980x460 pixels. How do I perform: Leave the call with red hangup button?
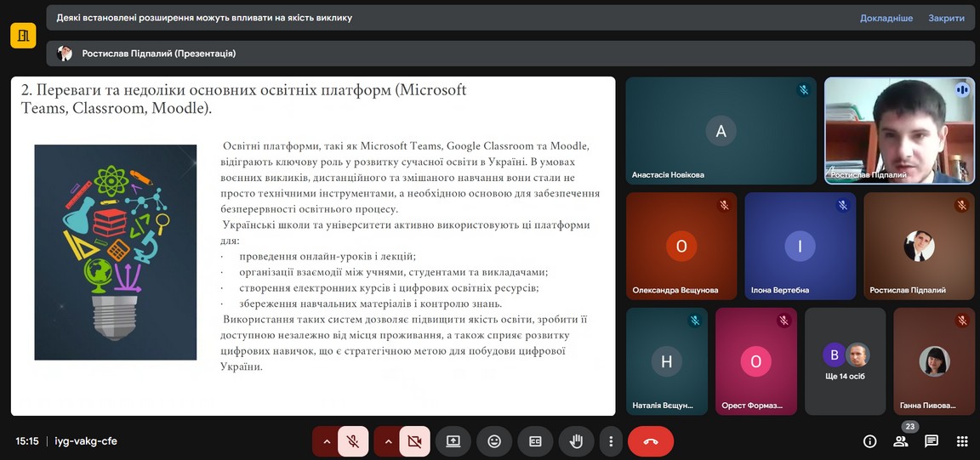(x=651, y=441)
